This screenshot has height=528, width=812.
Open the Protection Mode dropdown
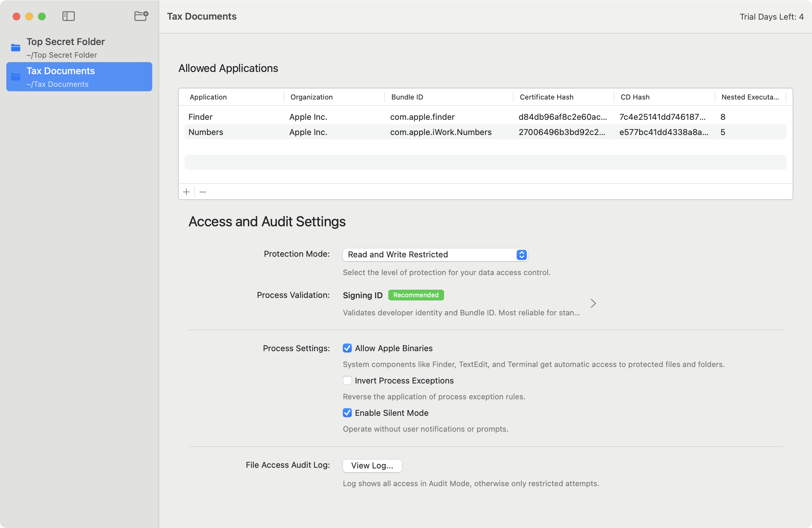[435, 254]
